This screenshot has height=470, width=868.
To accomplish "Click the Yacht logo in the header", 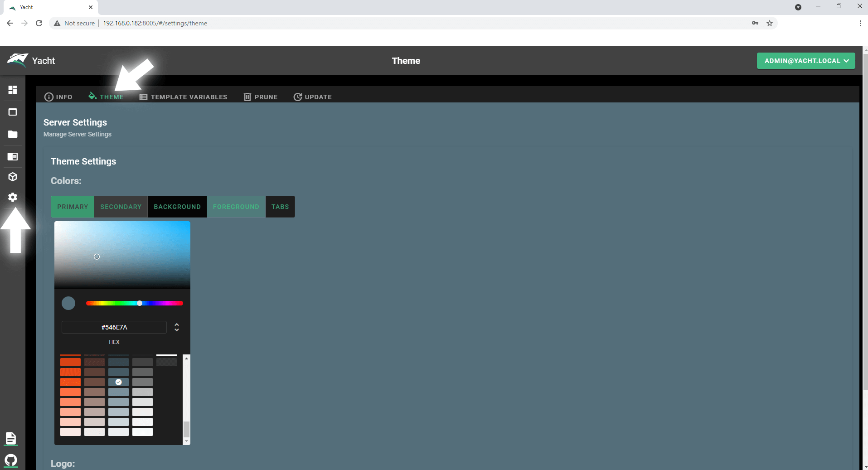I will tap(18, 60).
